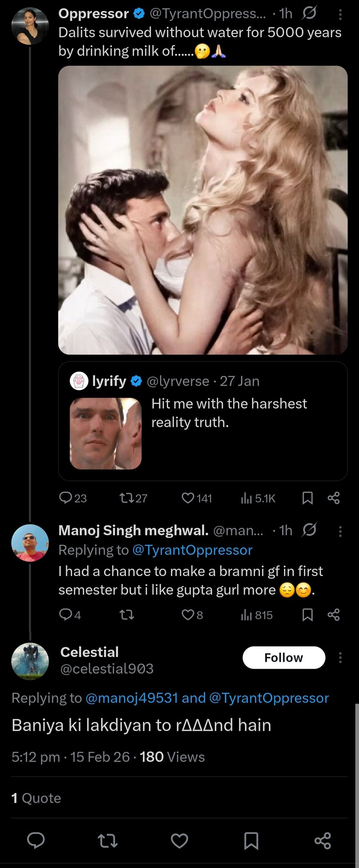The image size is (359, 868).
Task: Reply to Oppressor's tweet showing 23 replies
Action: click(x=66, y=498)
